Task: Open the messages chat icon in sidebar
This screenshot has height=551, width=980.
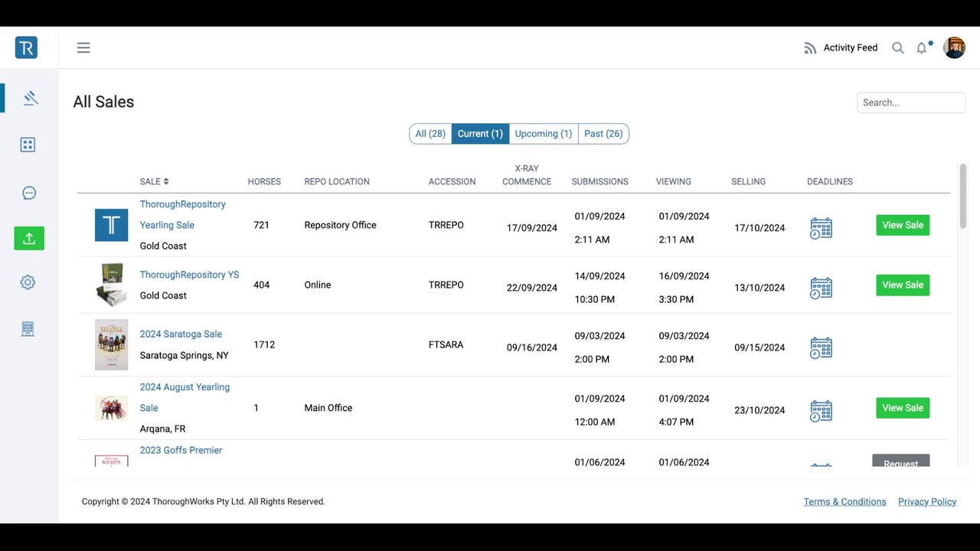Action: point(29,193)
